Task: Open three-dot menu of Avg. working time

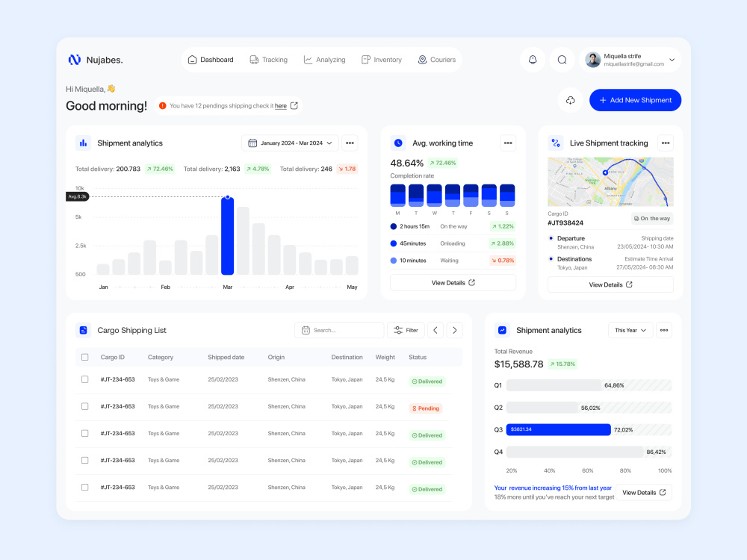Action: [x=508, y=143]
